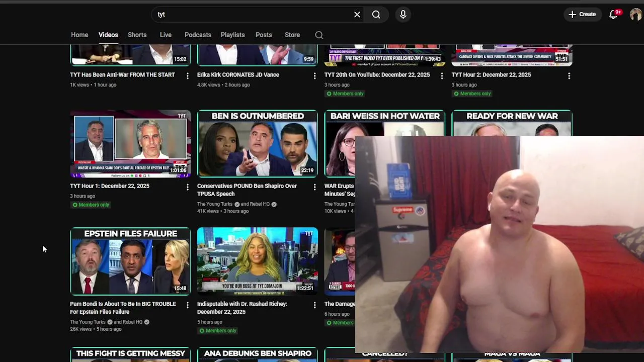Viewport: 644px width, 362px height.
Task: Play the READY FOR NEW WAR thumbnail
Action: (x=512, y=123)
